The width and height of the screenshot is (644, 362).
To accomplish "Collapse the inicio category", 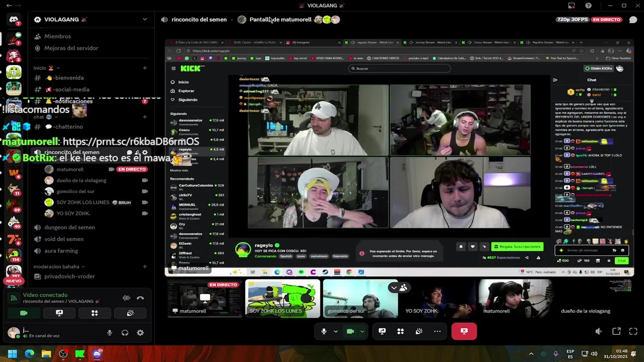I will tap(47, 68).
